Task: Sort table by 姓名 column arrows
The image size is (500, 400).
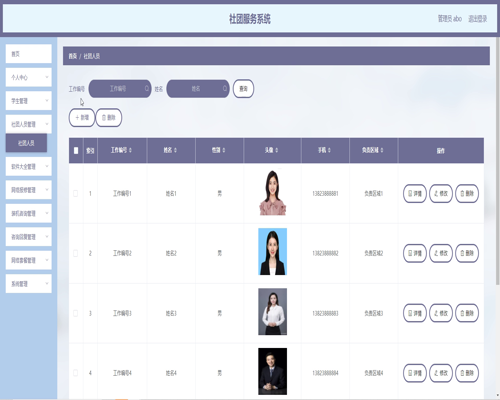Action: [x=175, y=150]
